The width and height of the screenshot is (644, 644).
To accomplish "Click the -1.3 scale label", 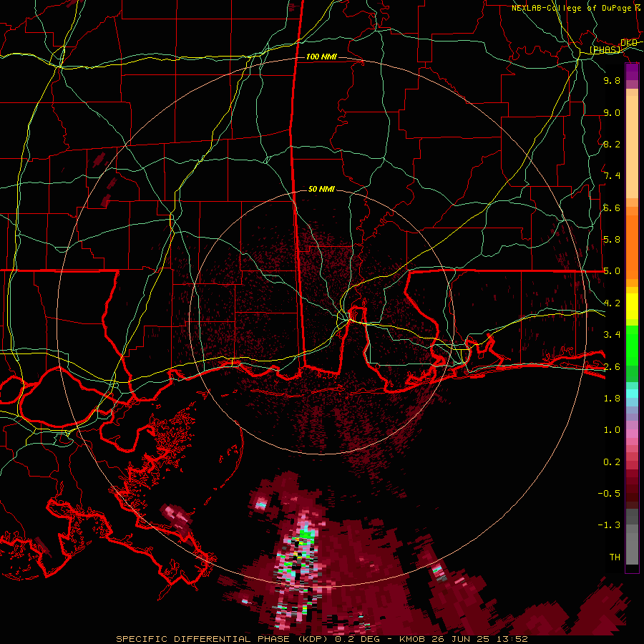I will pos(609,525).
